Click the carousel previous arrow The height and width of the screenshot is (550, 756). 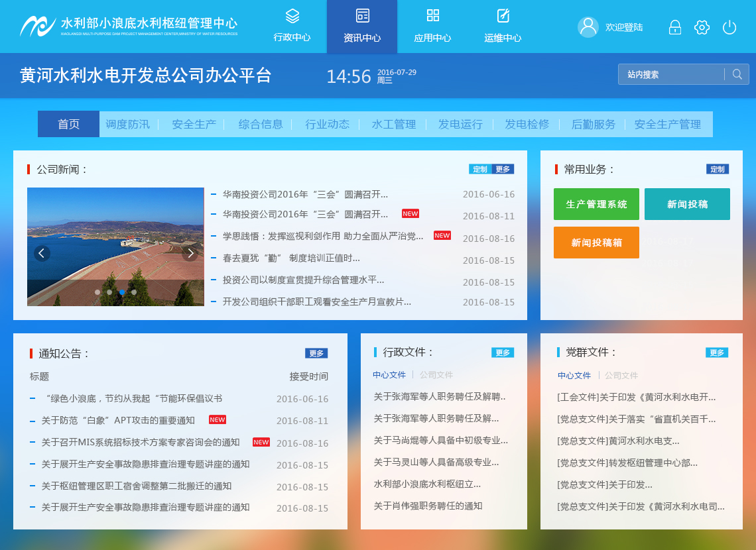(42, 253)
